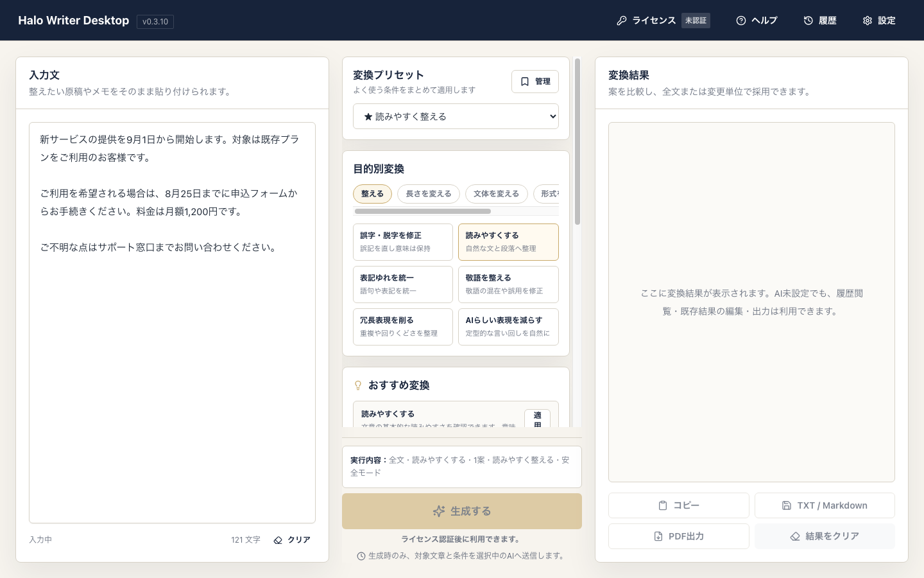Click the bookmark icon on 管理 button

point(525,82)
